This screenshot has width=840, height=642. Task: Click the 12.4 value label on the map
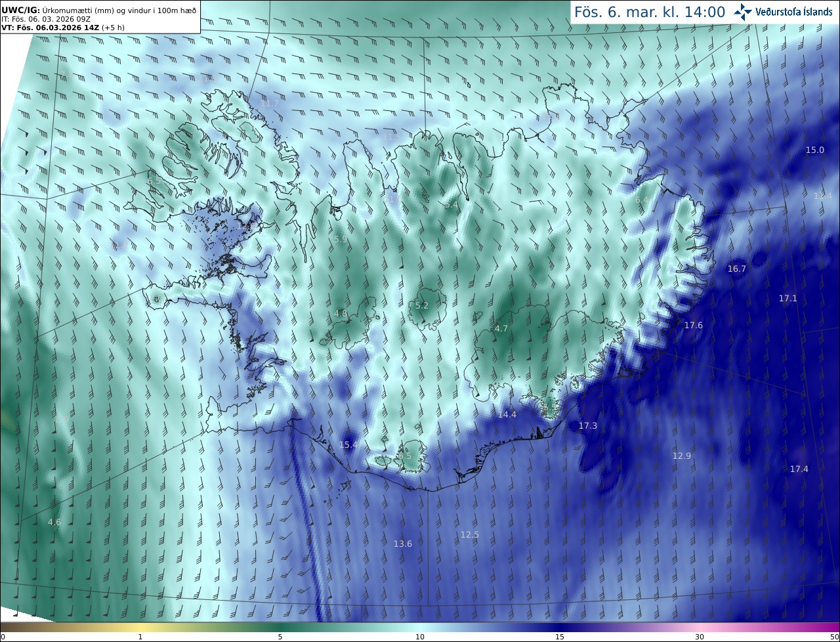(822, 196)
